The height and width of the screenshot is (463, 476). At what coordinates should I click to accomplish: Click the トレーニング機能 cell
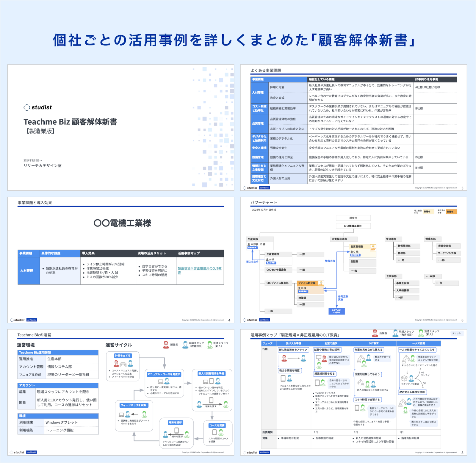click(x=71, y=430)
